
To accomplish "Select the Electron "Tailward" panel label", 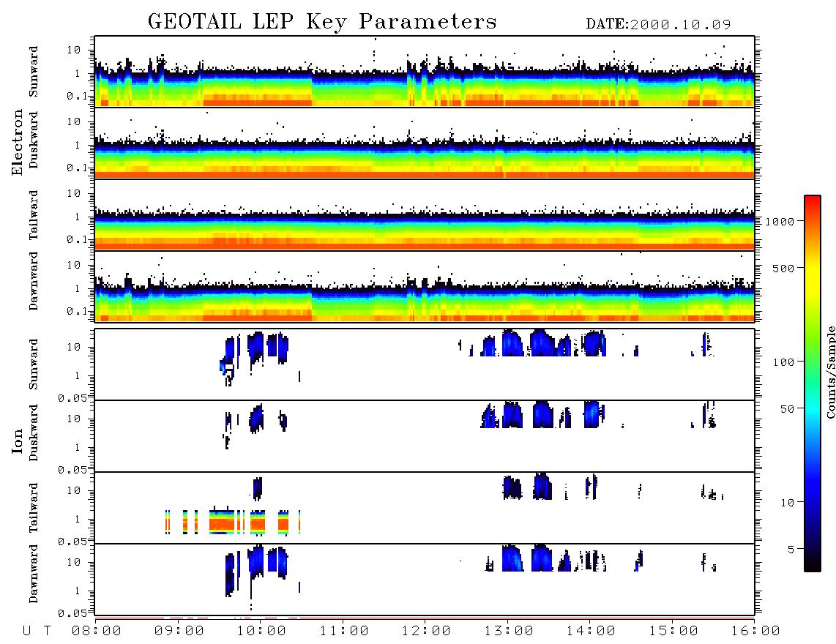I will (34, 215).
